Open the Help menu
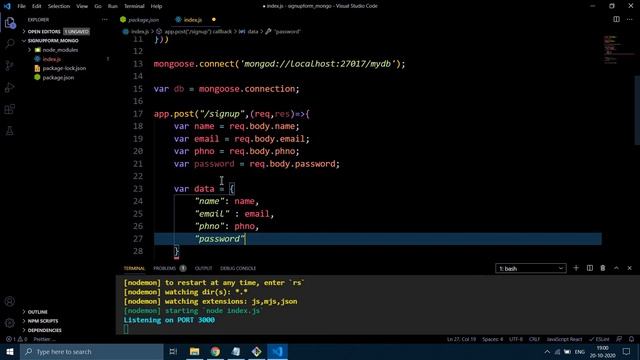The height and width of the screenshot is (360, 640). point(156,6)
